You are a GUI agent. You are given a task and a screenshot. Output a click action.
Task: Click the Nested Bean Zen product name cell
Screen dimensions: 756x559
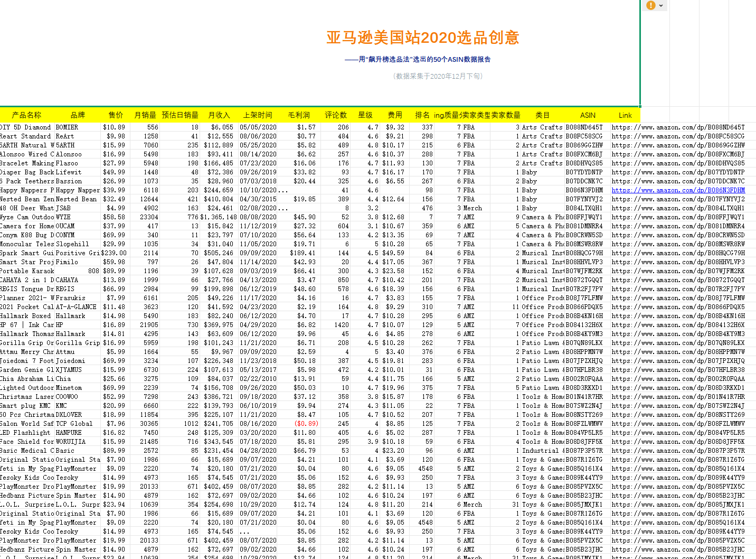pyautogui.click(x=27, y=199)
